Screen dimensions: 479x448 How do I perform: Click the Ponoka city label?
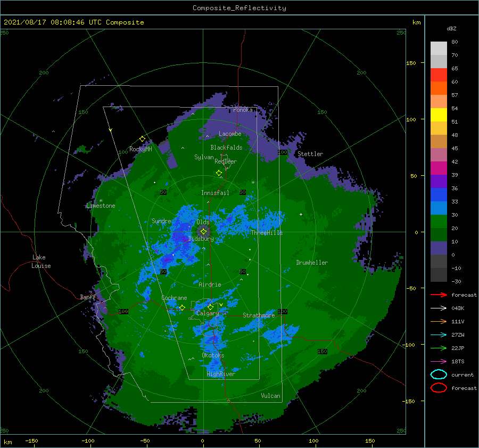click(x=243, y=110)
